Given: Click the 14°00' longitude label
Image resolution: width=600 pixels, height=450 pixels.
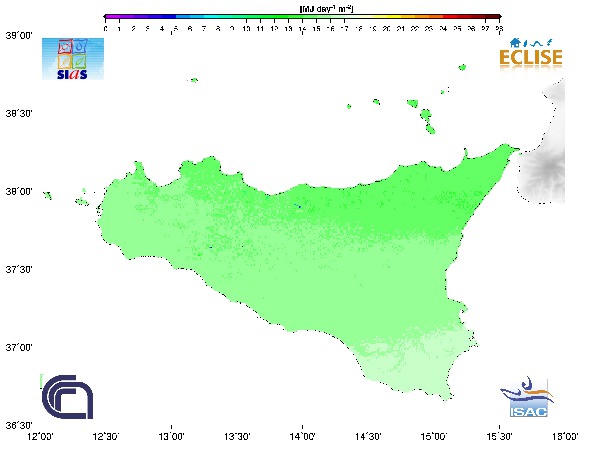Looking at the screenshot, I should point(303,436).
